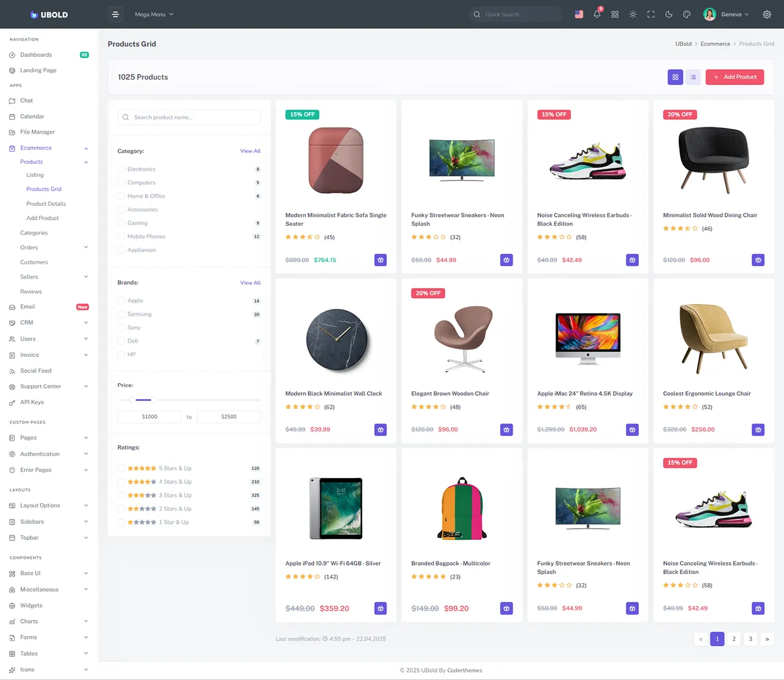784x680 pixels.
Task: Add Apple iMac 24" to cart
Action: pyautogui.click(x=632, y=430)
